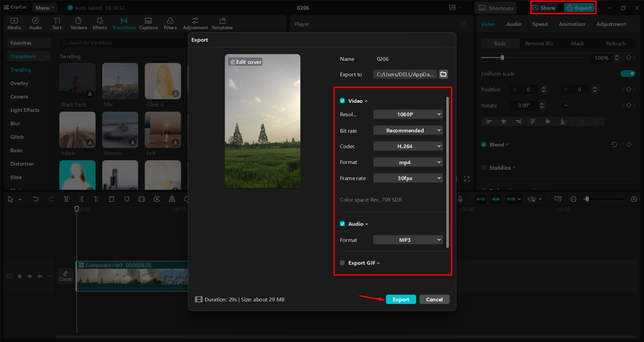The image size is (644, 342).
Task: Click the Templates panel icon
Action: [x=221, y=23]
